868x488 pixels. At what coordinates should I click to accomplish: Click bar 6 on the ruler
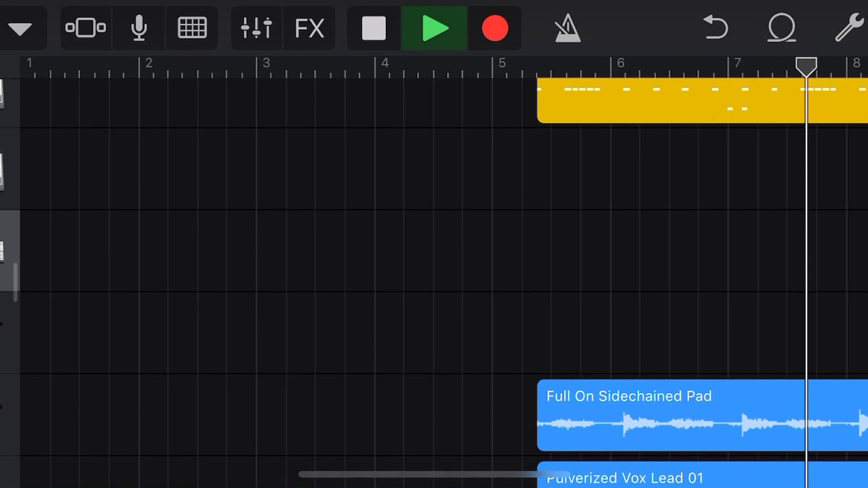click(620, 63)
